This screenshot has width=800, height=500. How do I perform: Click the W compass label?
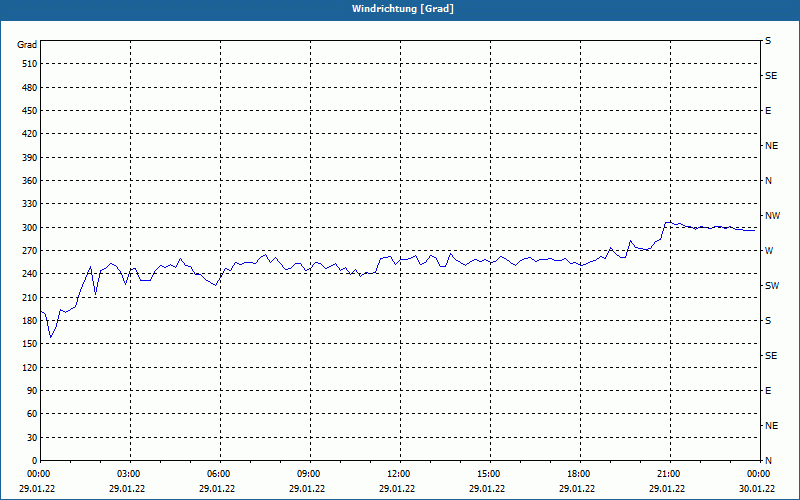coord(769,251)
